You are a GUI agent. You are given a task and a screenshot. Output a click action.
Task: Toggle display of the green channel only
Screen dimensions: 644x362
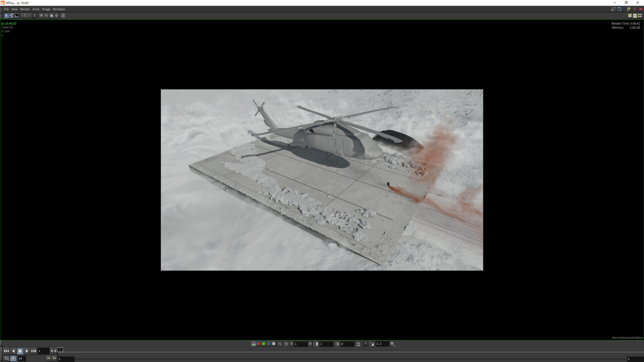pos(264,344)
